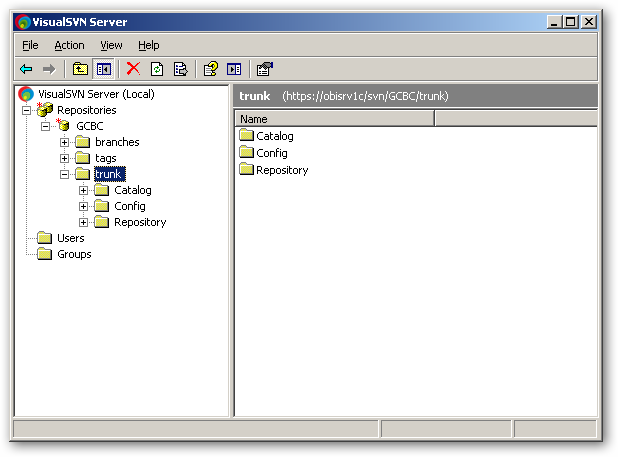
Task: Select the trunk folder in the tree
Action: [x=110, y=174]
